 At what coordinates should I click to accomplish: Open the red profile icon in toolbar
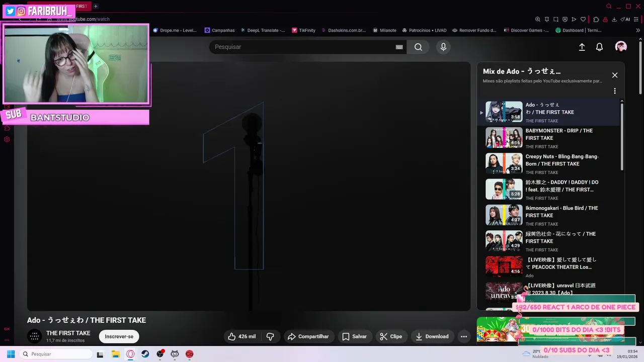pyautogui.click(x=605, y=19)
